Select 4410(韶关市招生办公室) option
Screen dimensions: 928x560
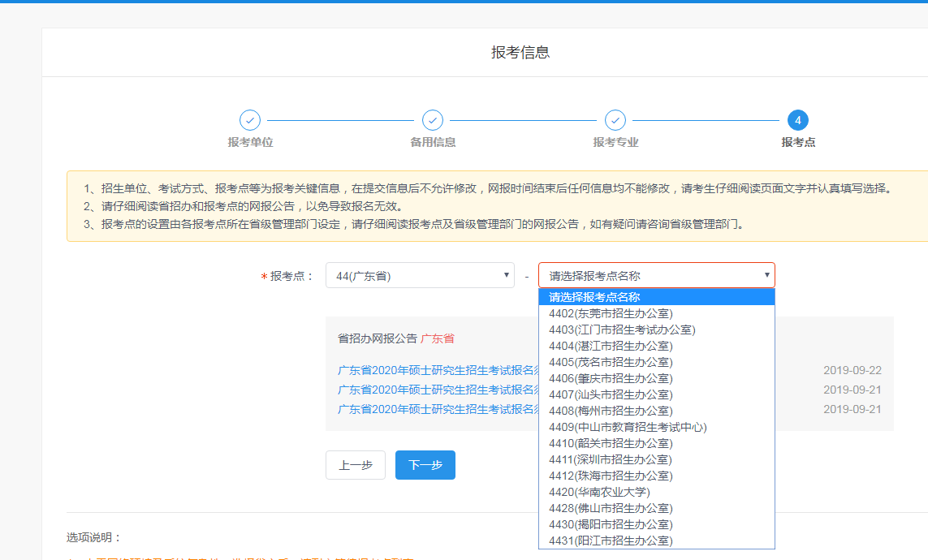(x=605, y=443)
